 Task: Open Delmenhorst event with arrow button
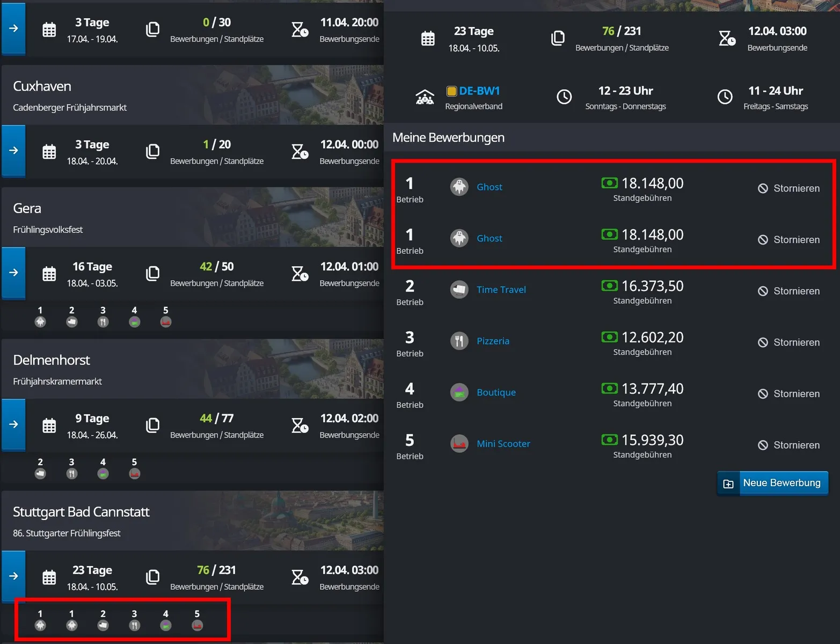(x=13, y=425)
